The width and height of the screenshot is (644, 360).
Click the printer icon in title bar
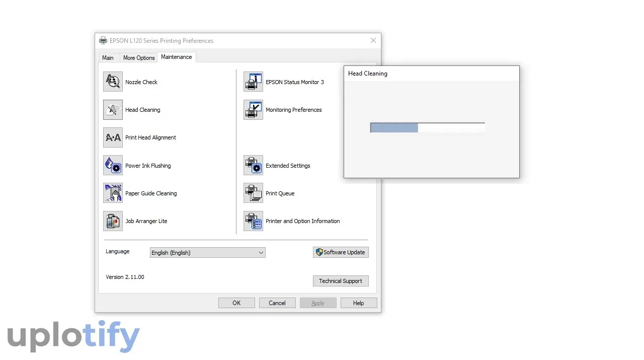pos(103,41)
